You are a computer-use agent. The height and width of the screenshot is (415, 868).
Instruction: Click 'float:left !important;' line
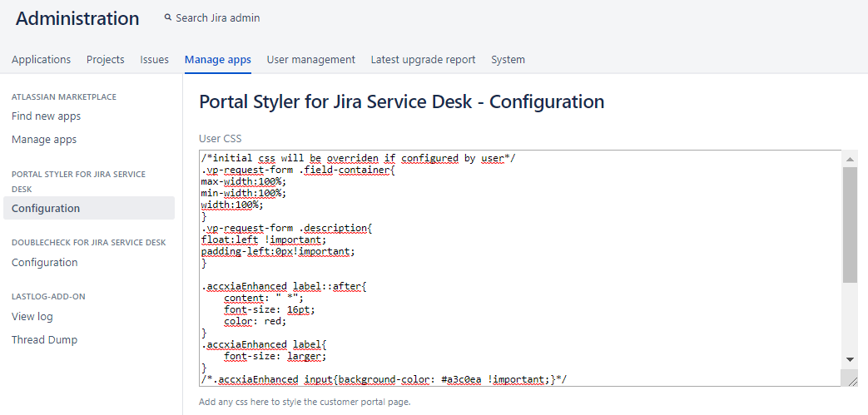(x=264, y=240)
